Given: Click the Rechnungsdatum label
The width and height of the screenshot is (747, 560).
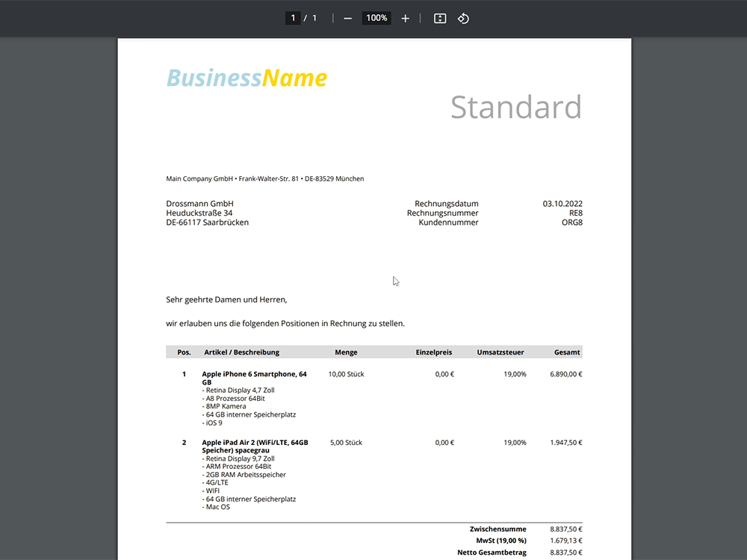Looking at the screenshot, I should click(x=446, y=204).
